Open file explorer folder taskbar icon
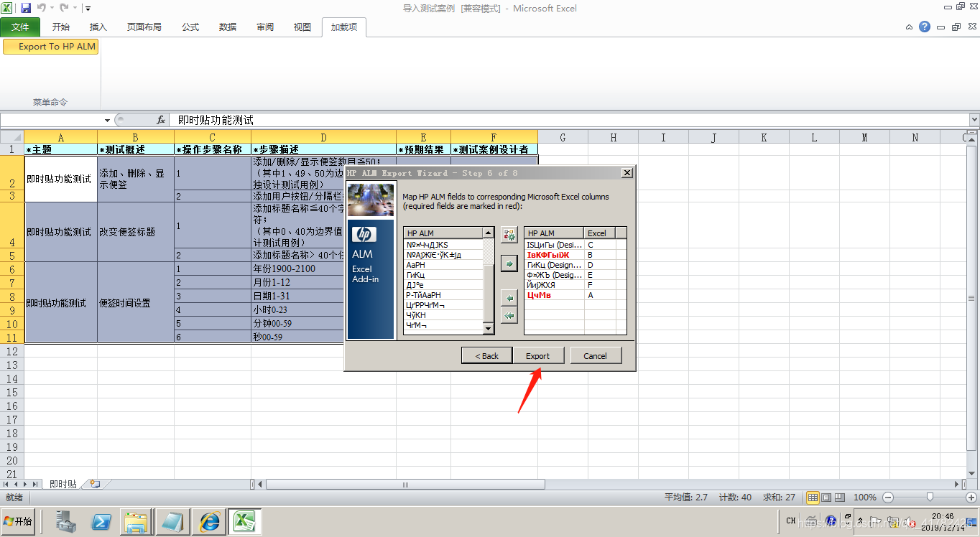Image resolution: width=980 pixels, height=537 pixels. (136, 522)
